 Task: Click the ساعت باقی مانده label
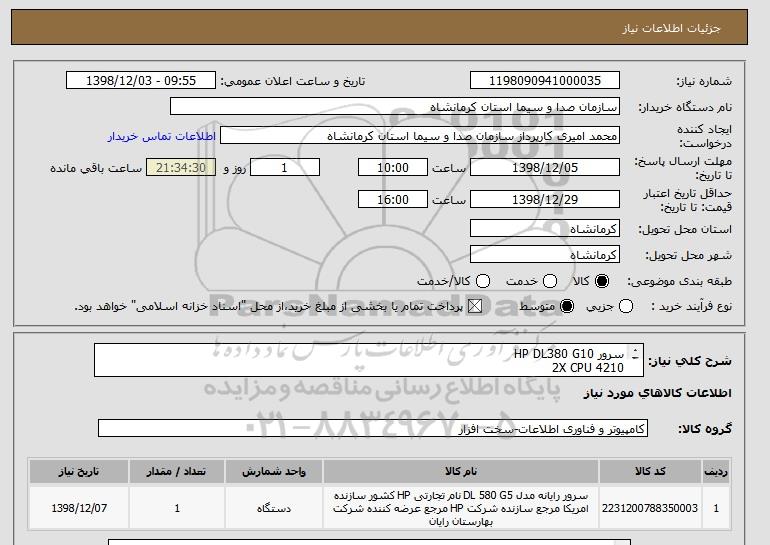click(96, 168)
